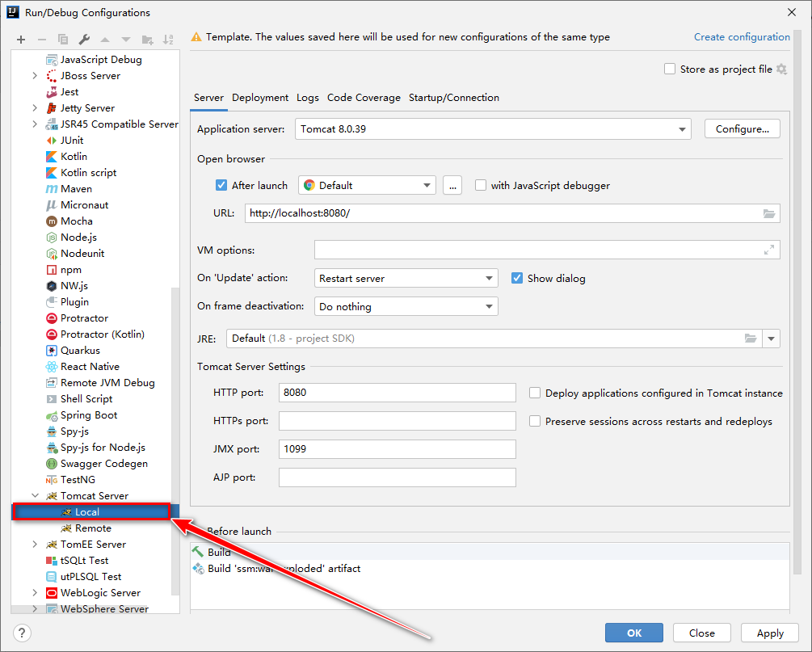The image size is (812, 652).
Task: Expand the WebLogic Server node
Action: coord(35,592)
